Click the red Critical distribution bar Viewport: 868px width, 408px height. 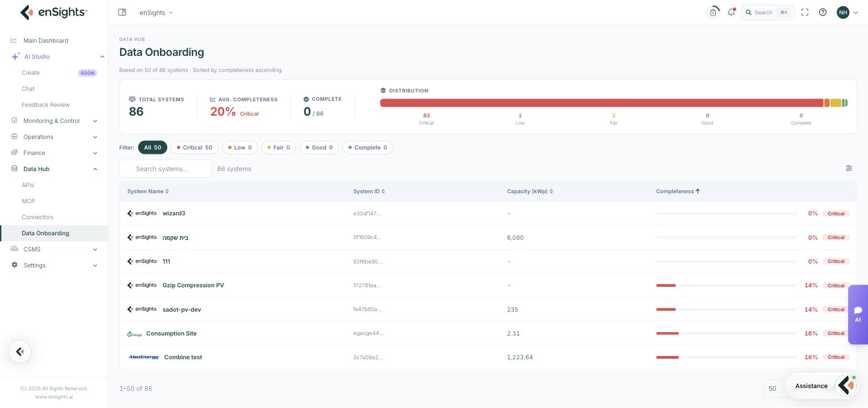(x=602, y=103)
